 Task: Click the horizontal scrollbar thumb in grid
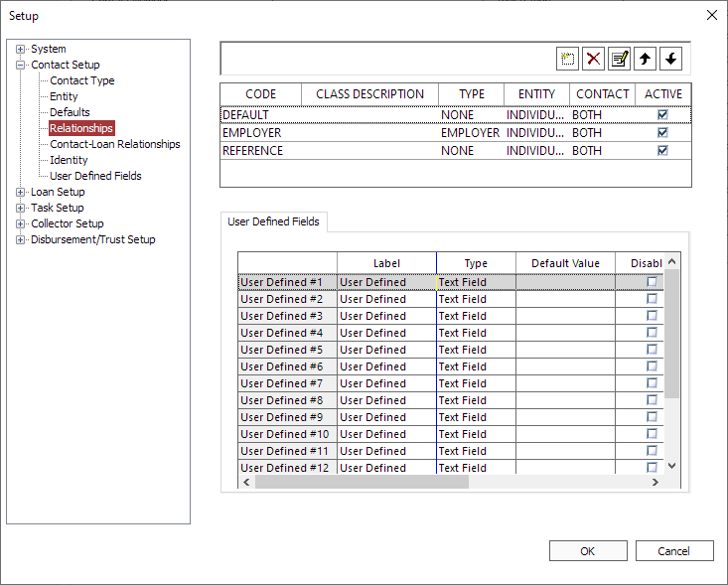tap(362, 482)
